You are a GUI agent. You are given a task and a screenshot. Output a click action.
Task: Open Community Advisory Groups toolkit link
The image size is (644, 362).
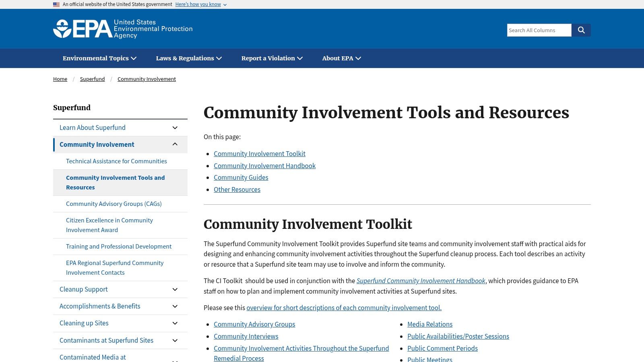click(x=254, y=324)
